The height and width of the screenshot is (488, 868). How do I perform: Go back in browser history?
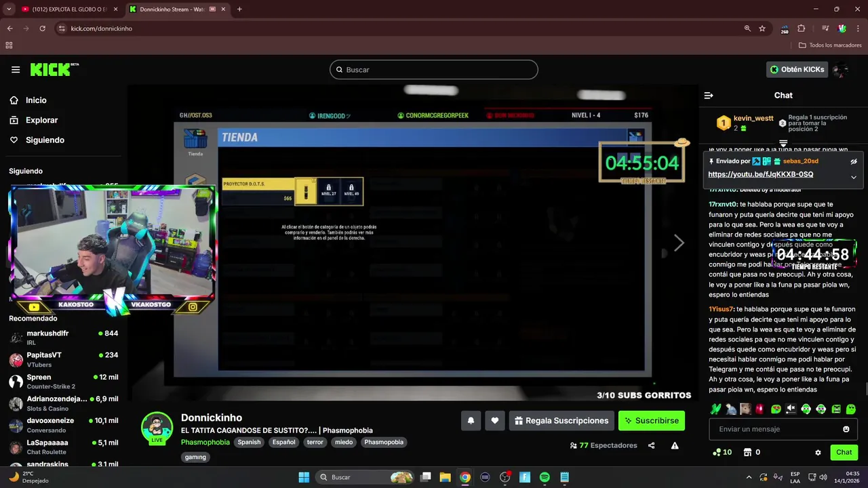9,28
